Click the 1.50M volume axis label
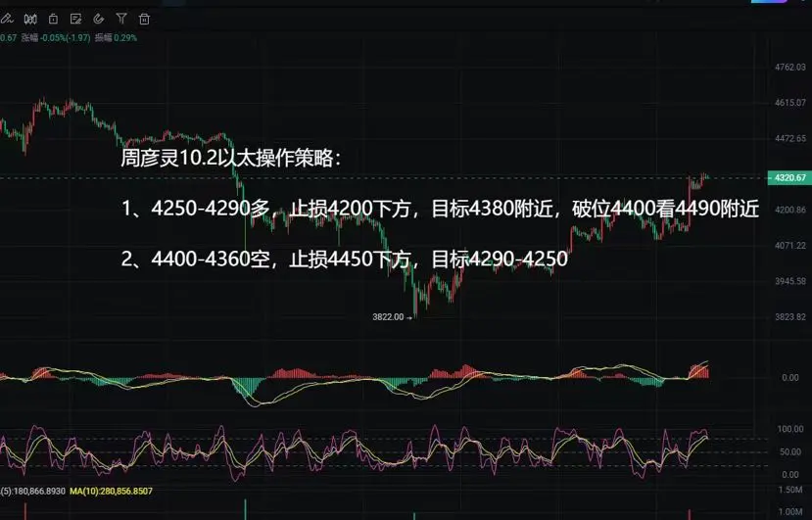The image size is (812, 520). pos(790,490)
